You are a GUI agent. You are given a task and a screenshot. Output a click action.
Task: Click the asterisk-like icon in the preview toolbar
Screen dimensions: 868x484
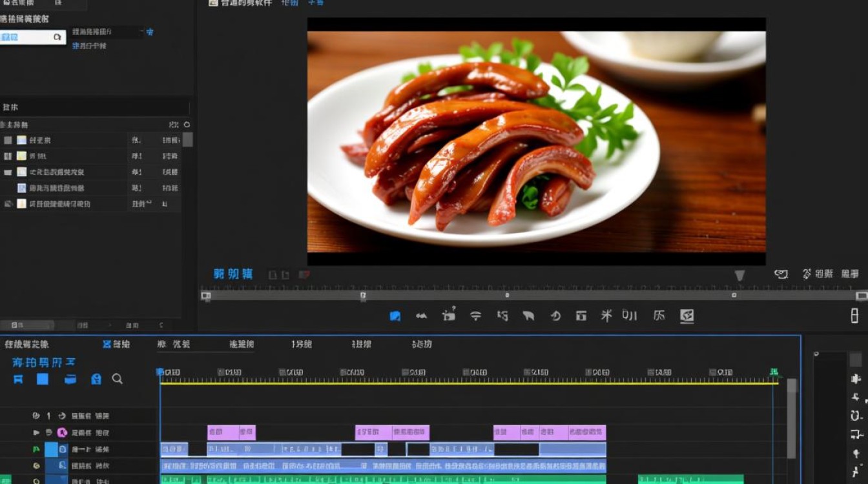(x=606, y=316)
